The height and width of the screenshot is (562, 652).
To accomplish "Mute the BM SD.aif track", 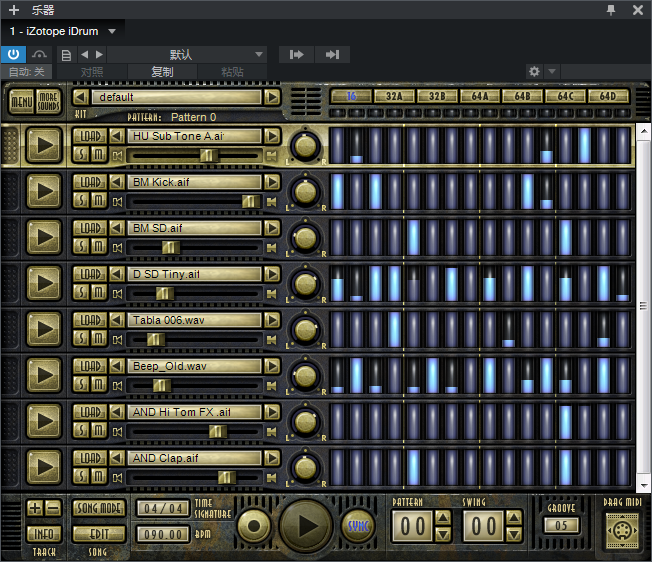I will (x=99, y=247).
